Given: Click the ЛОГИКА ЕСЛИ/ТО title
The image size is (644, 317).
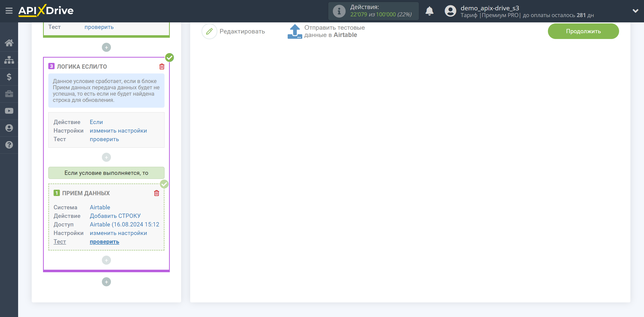Looking at the screenshot, I should (82, 66).
